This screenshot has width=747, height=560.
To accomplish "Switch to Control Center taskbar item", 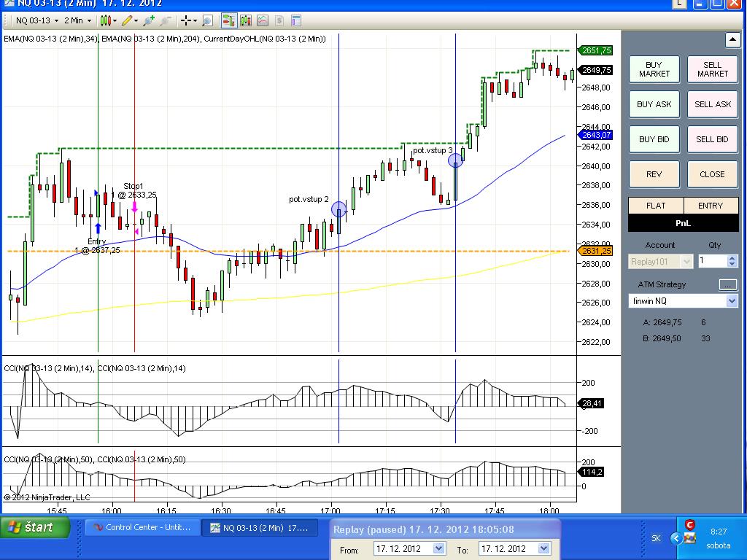I will pyautogui.click(x=141, y=527).
